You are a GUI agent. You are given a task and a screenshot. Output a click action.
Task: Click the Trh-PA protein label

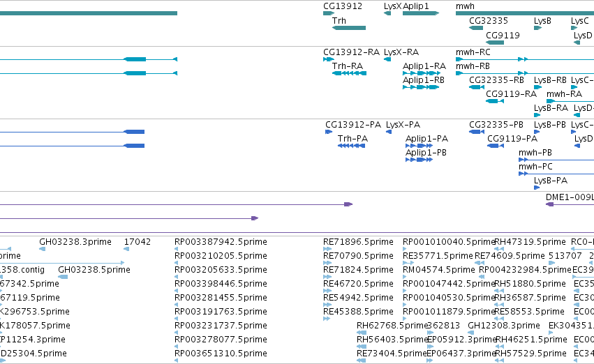pyautogui.click(x=352, y=139)
